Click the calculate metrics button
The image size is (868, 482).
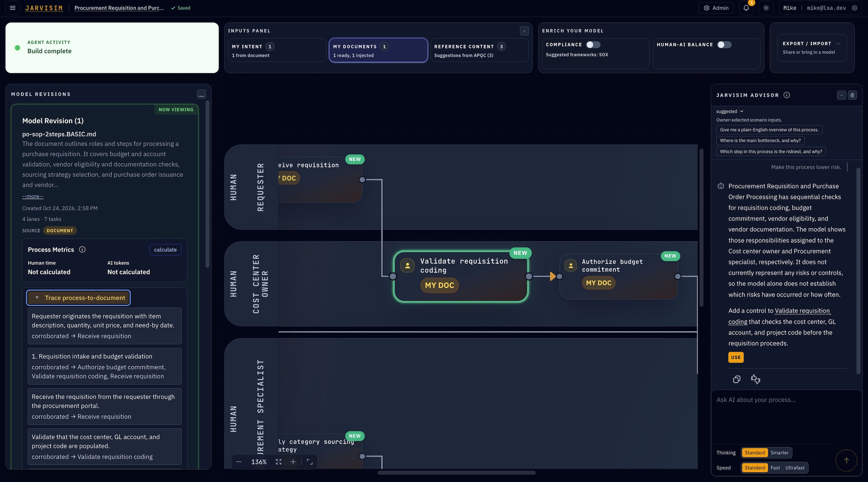pos(165,249)
